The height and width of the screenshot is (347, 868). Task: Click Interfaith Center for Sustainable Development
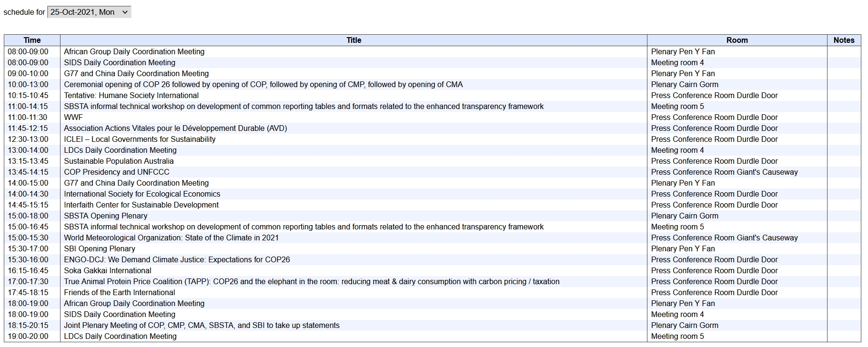141,205
